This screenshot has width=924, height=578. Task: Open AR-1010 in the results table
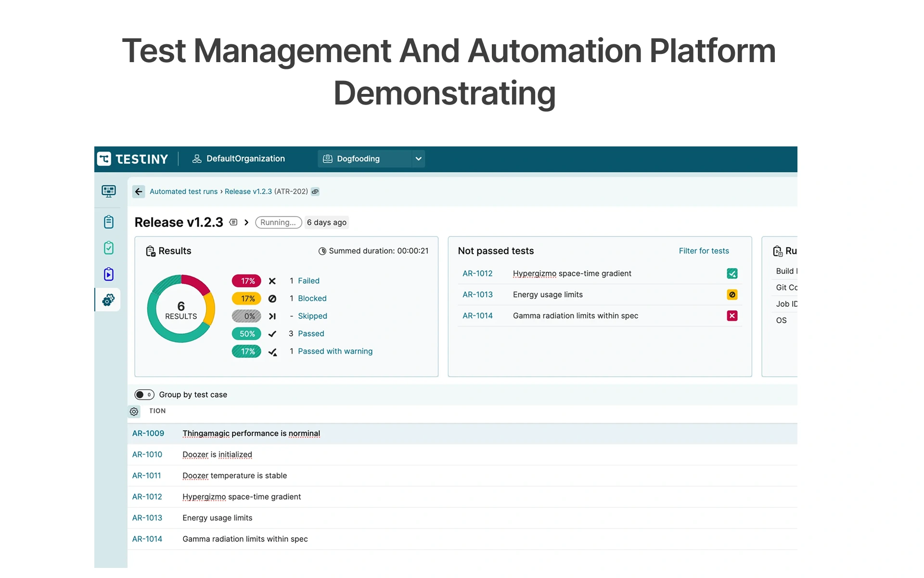(147, 455)
